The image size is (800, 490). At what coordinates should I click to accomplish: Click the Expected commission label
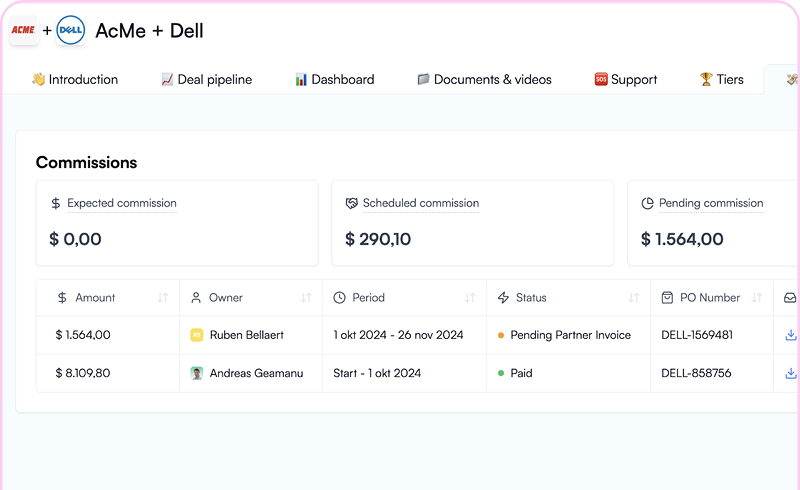pyautogui.click(x=122, y=203)
